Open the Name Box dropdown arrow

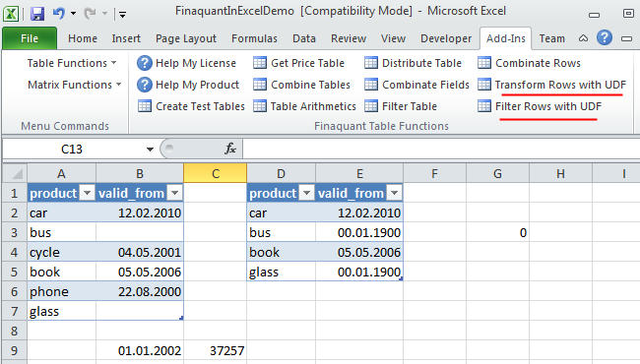tap(150, 150)
